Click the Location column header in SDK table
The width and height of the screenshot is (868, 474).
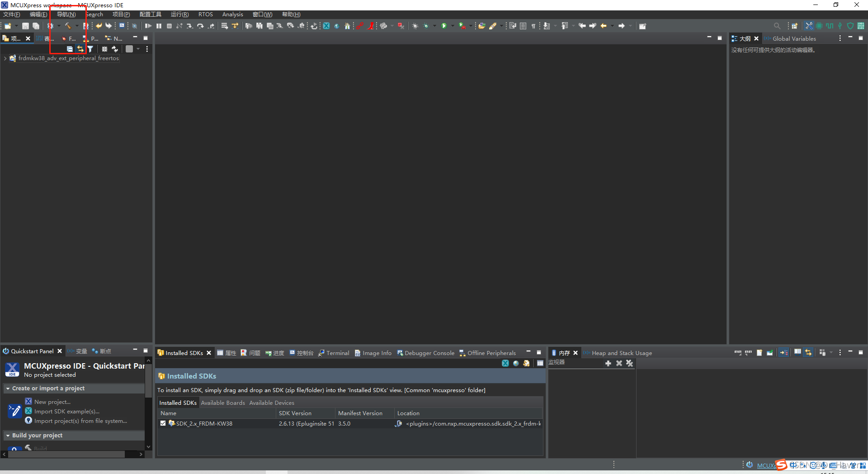pyautogui.click(x=468, y=413)
